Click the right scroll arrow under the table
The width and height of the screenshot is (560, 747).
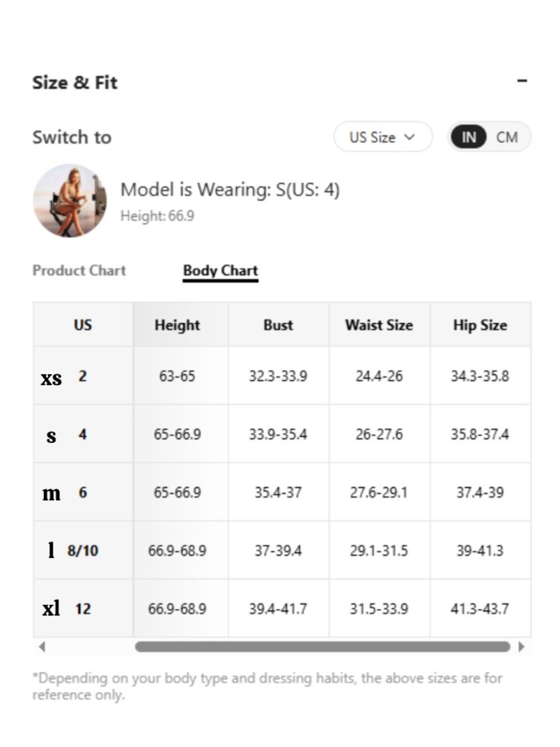pos(521,647)
